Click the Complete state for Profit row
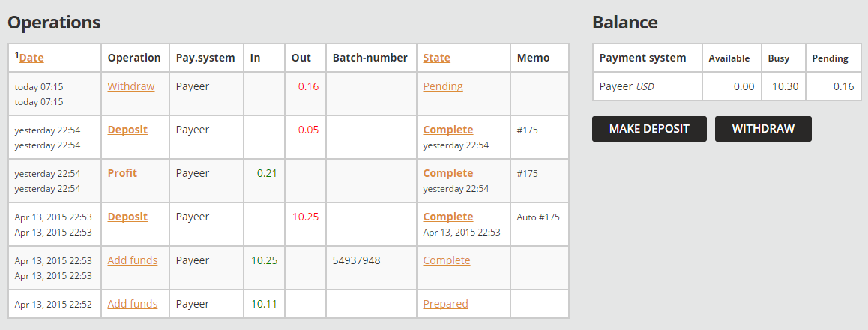 coord(448,173)
